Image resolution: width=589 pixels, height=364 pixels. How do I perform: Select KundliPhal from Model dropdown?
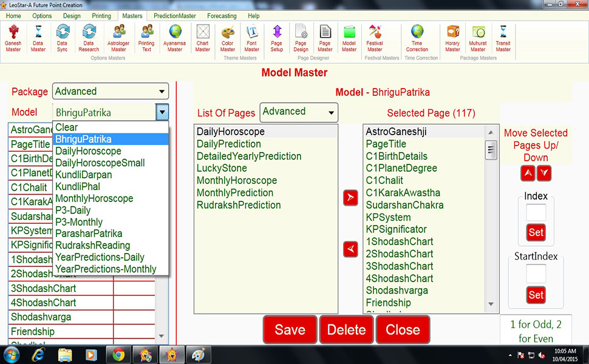click(111, 186)
